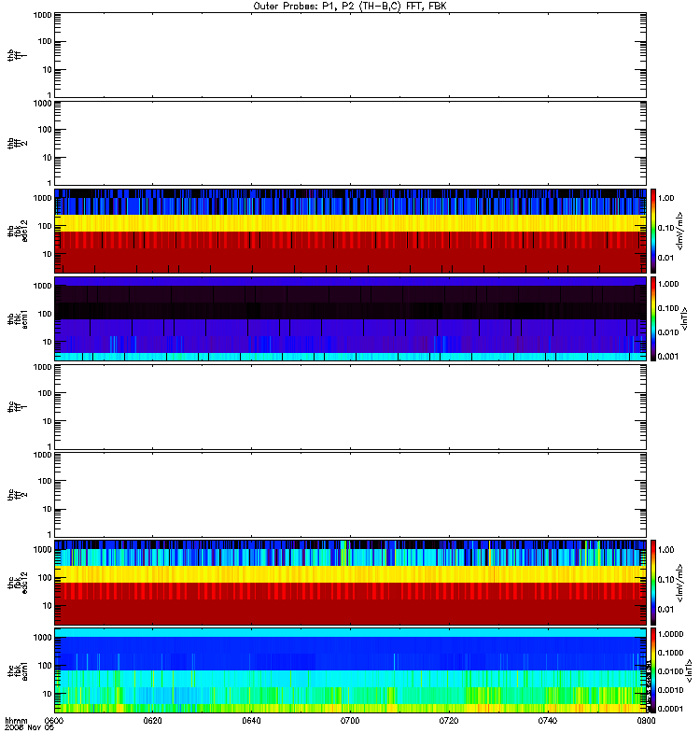Click the 0620 time axis label
Viewport: 700px width, 747px height.
pyautogui.click(x=152, y=720)
